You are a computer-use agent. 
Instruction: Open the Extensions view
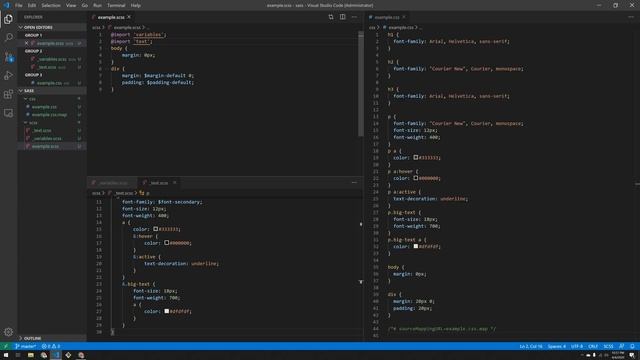(x=8, y=94)
